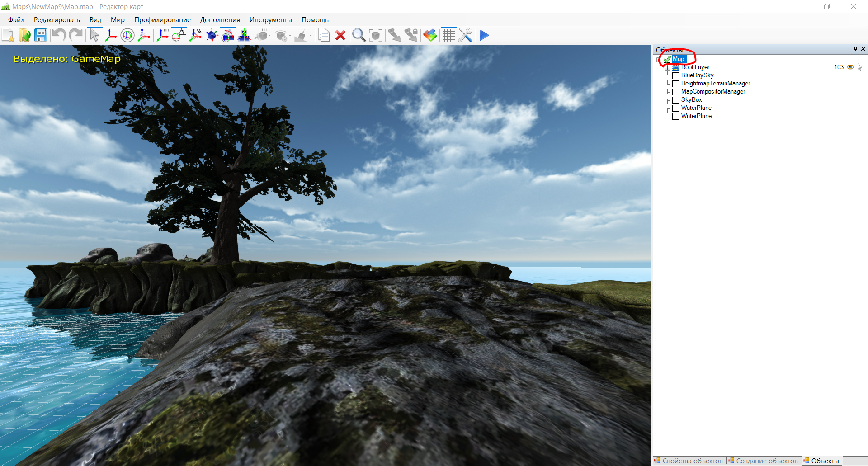Toggle Root Layer visibility eye
This screenshot has height=466, width=868.
850,67
